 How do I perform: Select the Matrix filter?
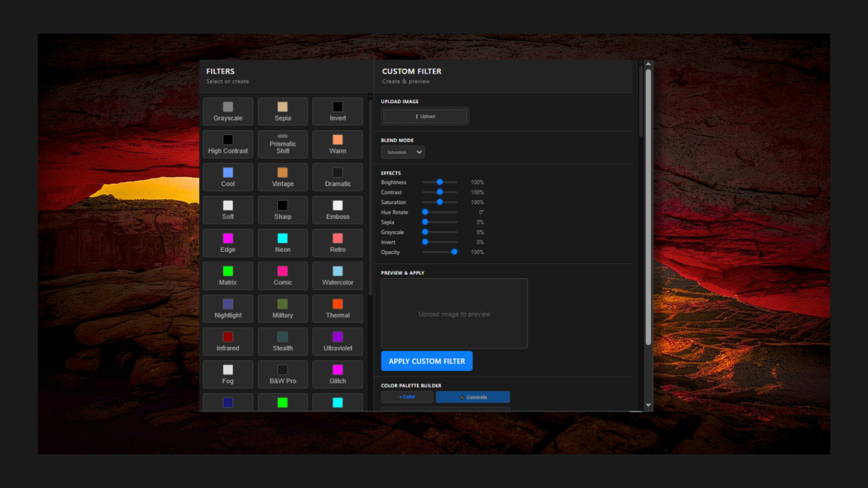point(227,276)
